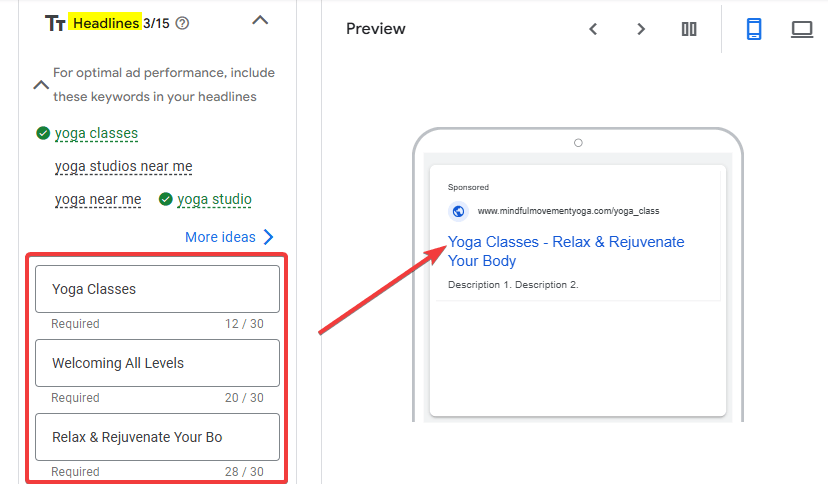
Task: Switch to desktop laptop preview
Action: [x=802, y=29]
